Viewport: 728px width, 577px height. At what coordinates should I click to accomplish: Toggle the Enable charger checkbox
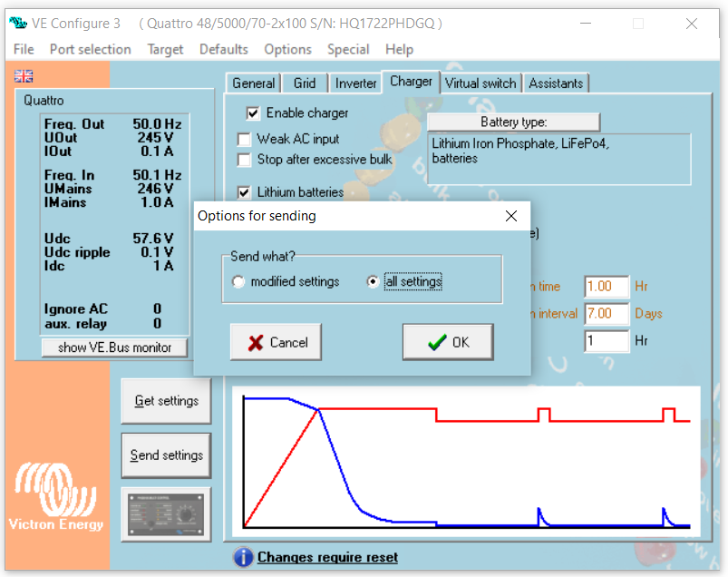click(x=253, y=113)
